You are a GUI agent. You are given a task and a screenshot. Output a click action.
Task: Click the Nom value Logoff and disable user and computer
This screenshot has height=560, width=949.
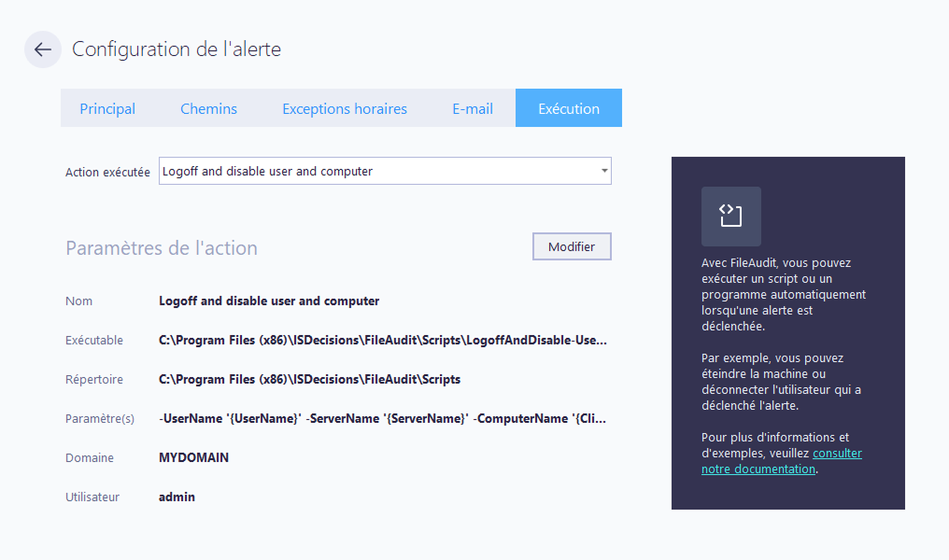coord(269,301)
